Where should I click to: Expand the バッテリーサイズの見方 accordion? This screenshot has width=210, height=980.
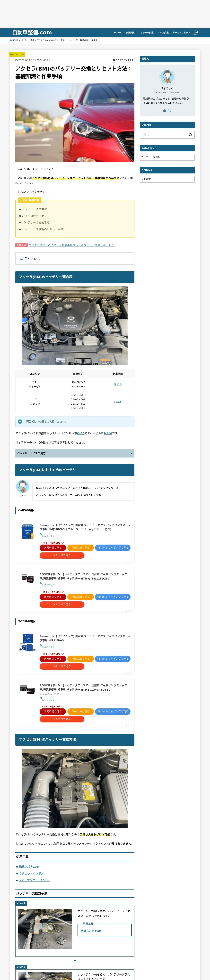tap(75, 453)
